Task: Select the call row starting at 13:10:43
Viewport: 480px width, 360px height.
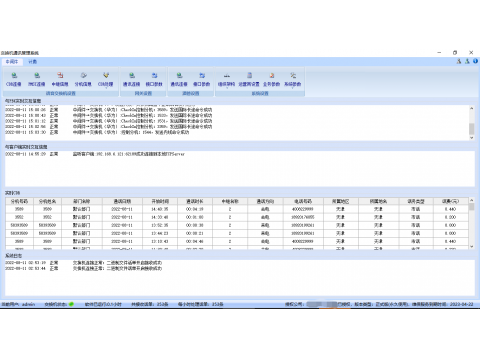Action: point(237,241)
